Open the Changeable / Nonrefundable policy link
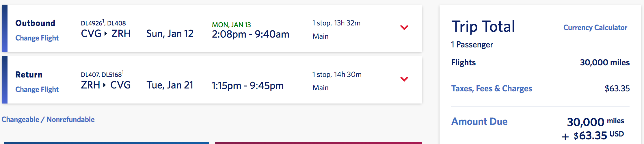 click(48, 119)
